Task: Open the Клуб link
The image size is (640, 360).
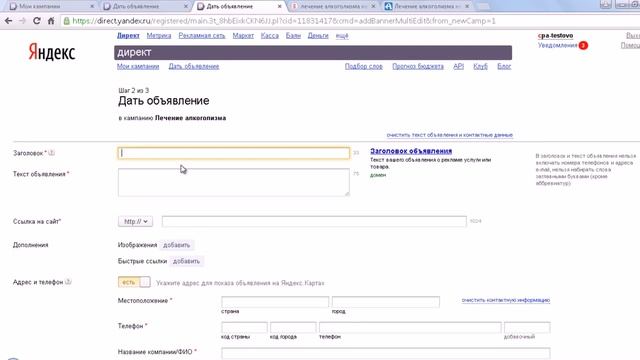Action: (480, 66)
